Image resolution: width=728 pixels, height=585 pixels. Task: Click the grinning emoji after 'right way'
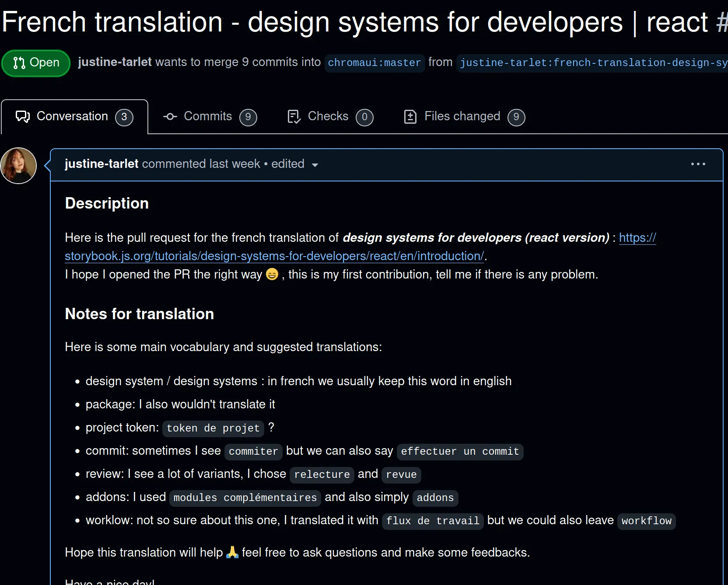click(272, 275)
